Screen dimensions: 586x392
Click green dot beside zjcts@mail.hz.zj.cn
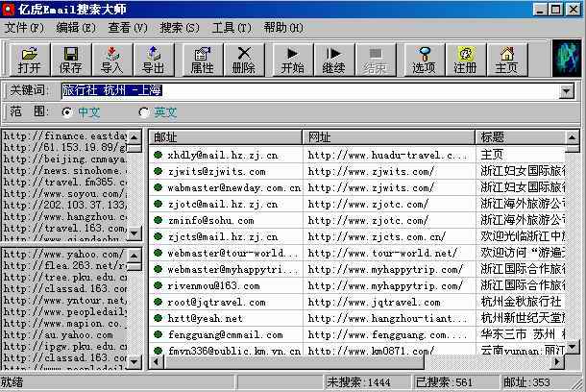tap(159, 236)
